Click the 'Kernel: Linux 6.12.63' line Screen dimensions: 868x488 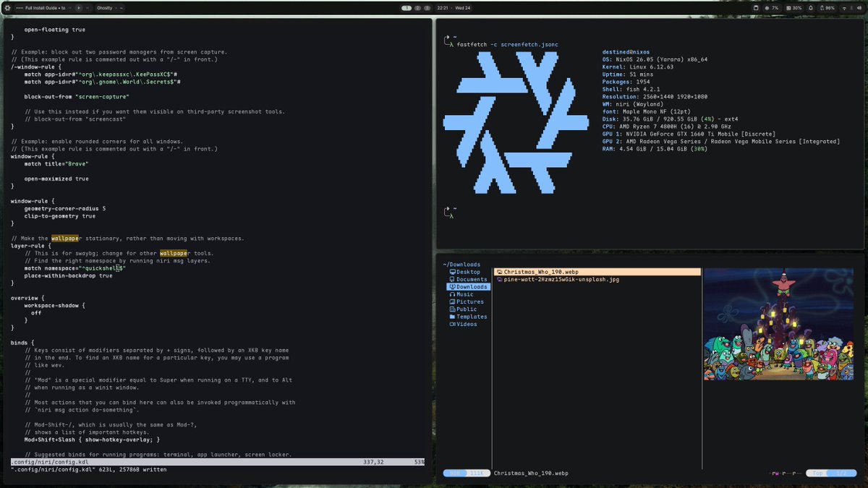point(637,67)
